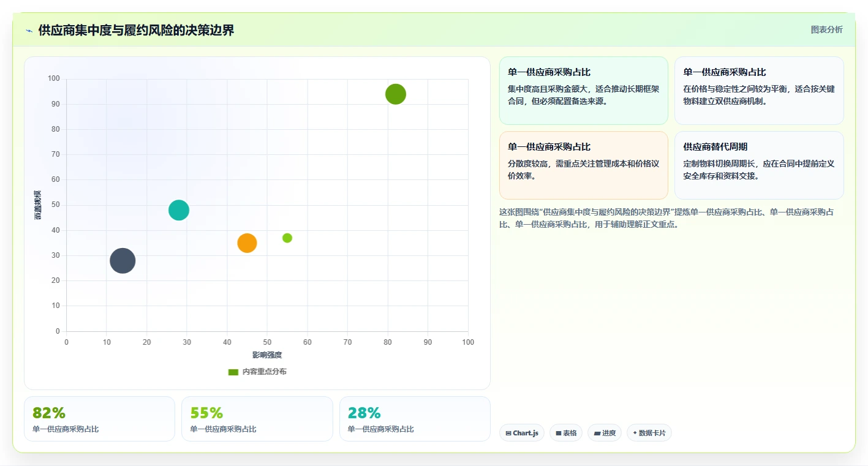This screenshot has width=868, height=466.
Task: Click the x-axis tick value 50
Action: (x=267, y=342)
